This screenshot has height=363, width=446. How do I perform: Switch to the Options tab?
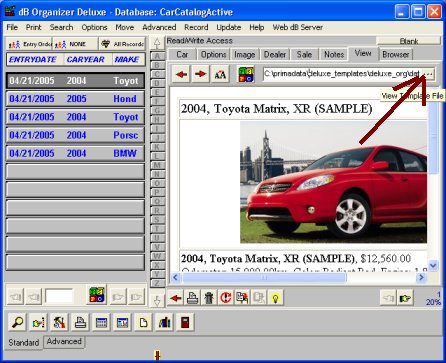(213, 54)
